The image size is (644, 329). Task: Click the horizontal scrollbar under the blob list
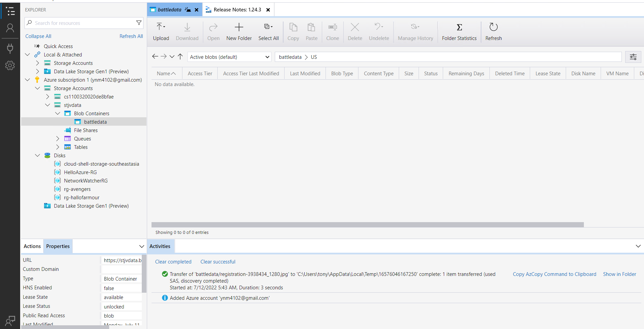point(368,224)
